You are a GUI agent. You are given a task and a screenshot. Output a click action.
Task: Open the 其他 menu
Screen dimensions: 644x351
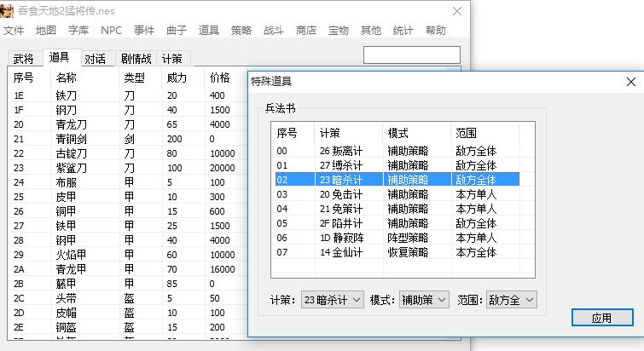click(x=371, y=31)
